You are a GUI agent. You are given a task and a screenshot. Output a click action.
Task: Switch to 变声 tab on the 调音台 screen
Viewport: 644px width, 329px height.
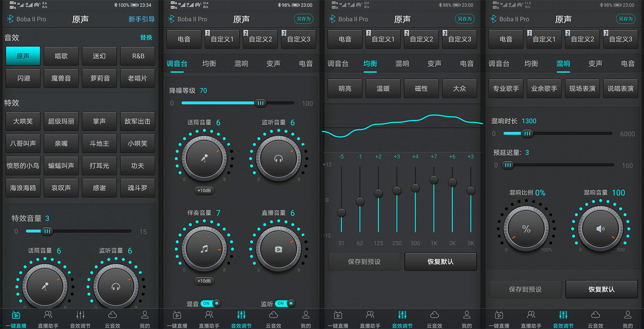click(x=274, y=64)
